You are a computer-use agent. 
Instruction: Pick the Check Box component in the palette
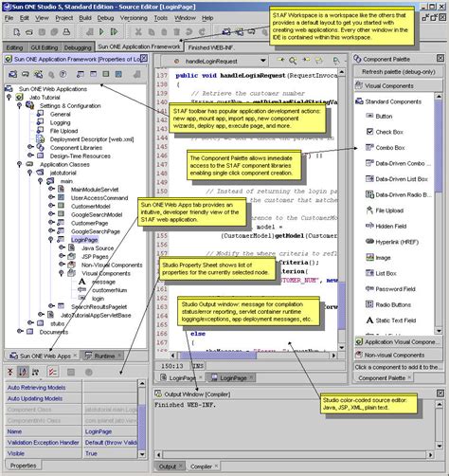click(x=385, y=132)
